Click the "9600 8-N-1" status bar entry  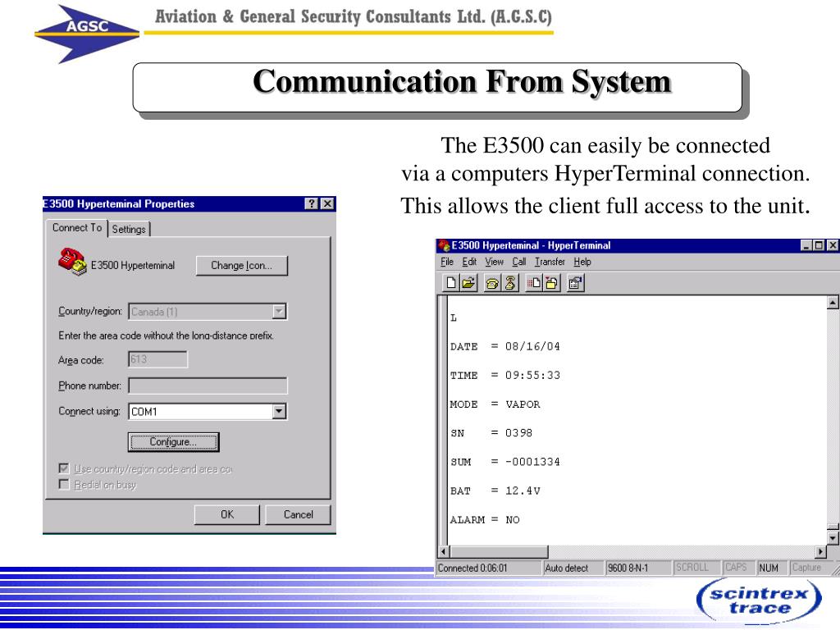coord(638,568)
